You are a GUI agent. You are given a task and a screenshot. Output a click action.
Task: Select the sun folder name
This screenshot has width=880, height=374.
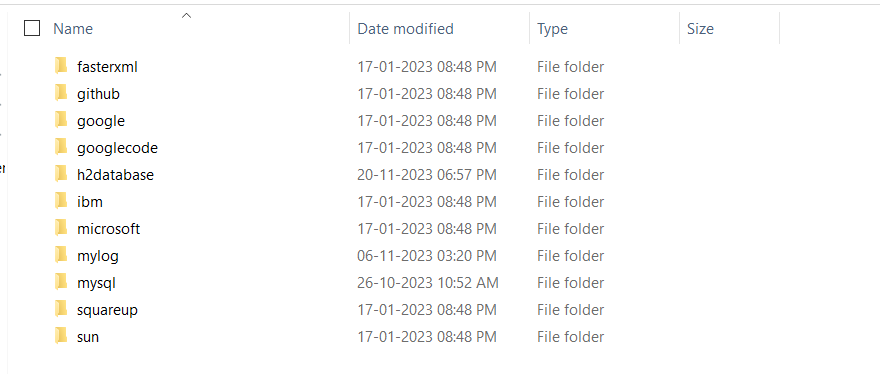point(88,337)
